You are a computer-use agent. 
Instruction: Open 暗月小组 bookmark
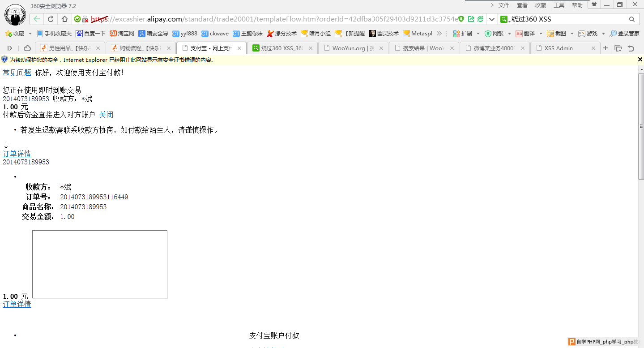click(x=316, y=34)
